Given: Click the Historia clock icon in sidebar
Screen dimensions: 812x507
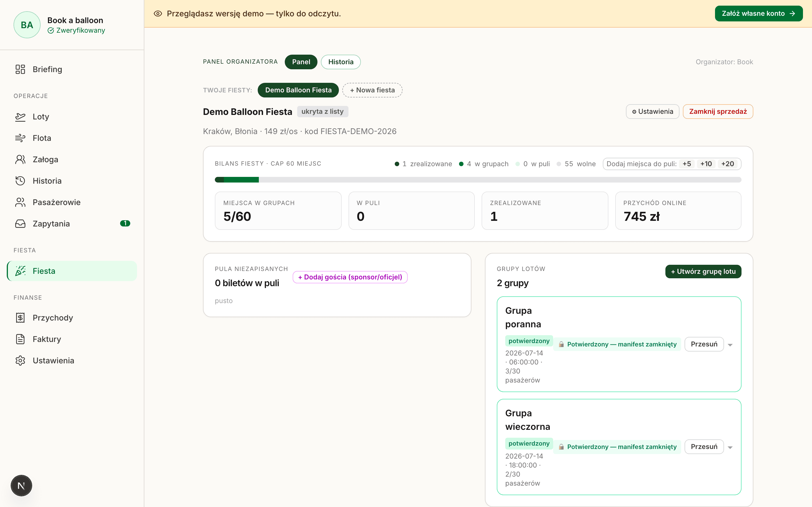Looking at the screenshot, I should click(20, 181).
